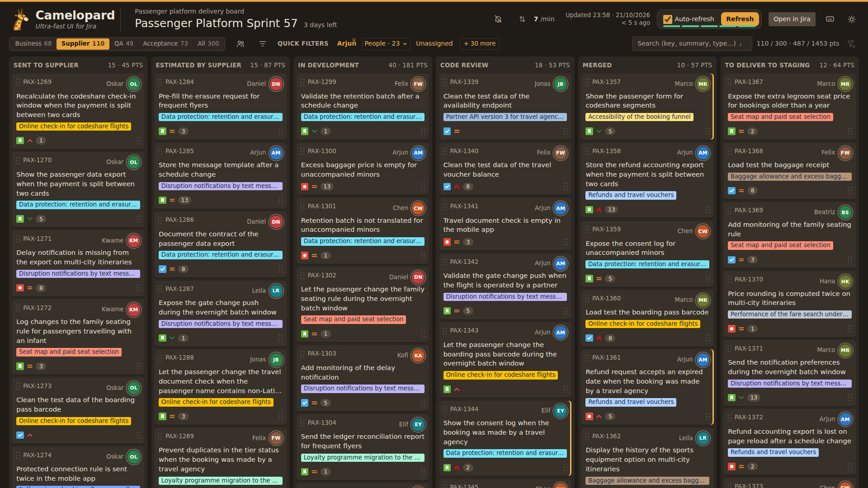Click the Camelopard giraffe logo
Screen dimensions: 868x488
(20, 19)
